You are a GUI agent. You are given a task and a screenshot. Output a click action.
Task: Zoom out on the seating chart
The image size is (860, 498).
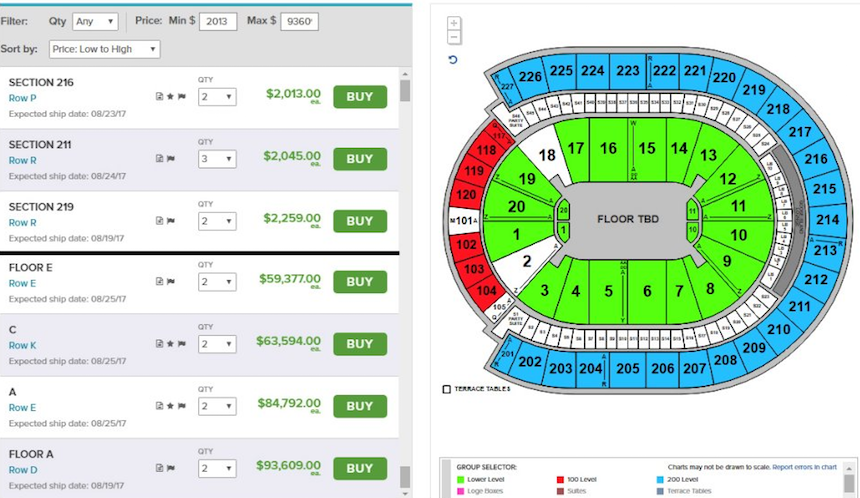(x=455, y=37)
